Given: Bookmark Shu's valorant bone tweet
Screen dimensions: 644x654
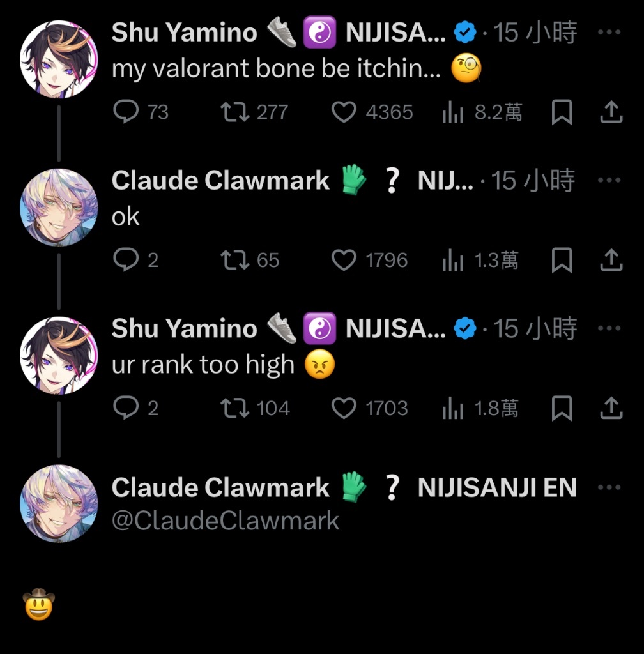Looking at the screenshot, I should (x=562, y=112).
